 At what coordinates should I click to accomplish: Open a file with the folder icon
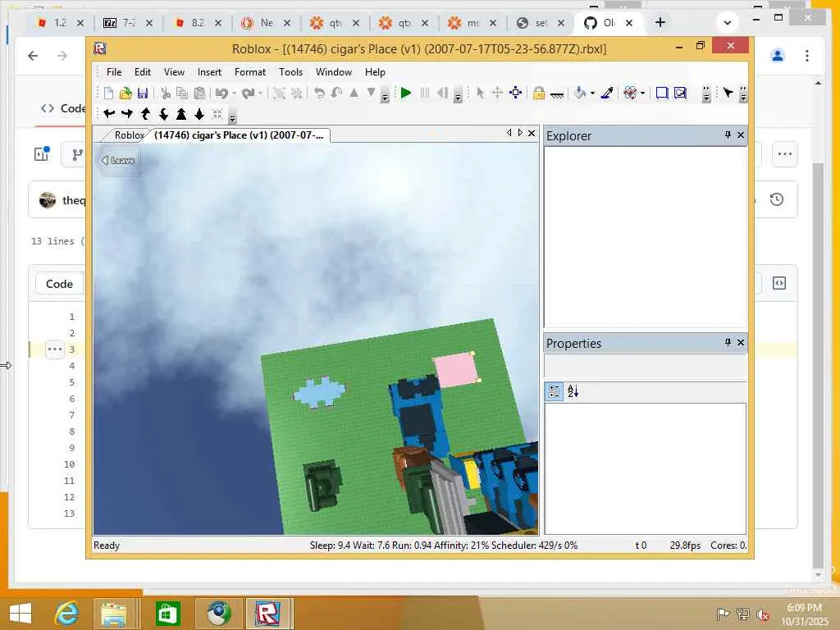[126, 94]
